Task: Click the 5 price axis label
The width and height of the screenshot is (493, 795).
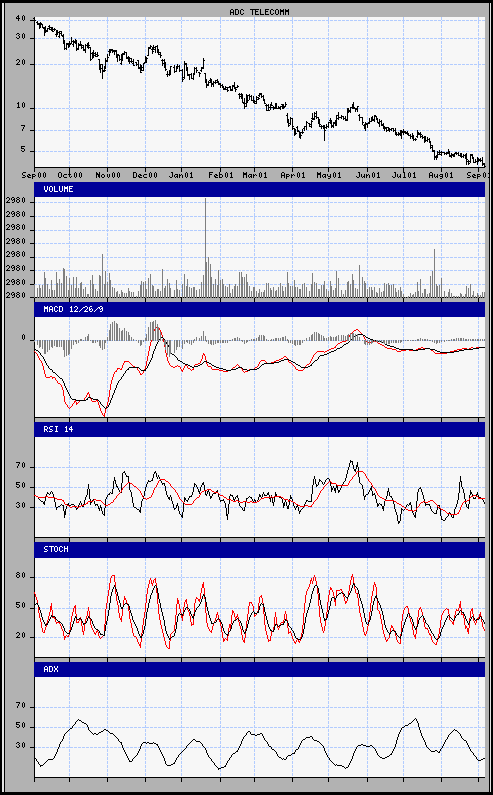Action: click(23, 151)
